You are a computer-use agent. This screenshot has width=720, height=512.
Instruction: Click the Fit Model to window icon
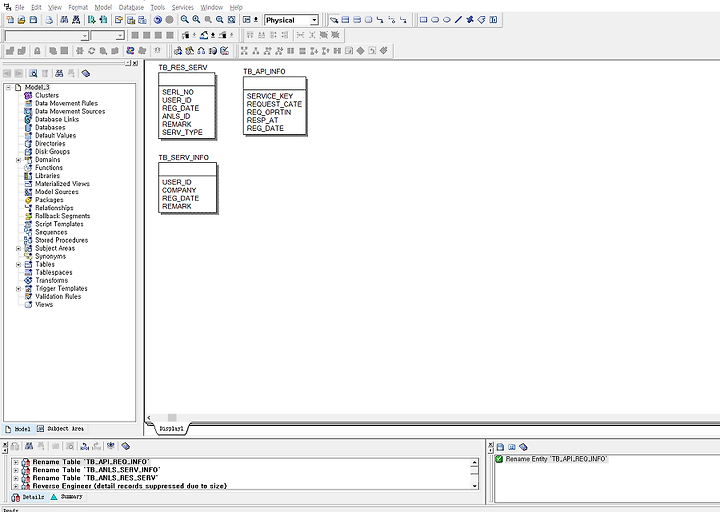click(231, 20)
